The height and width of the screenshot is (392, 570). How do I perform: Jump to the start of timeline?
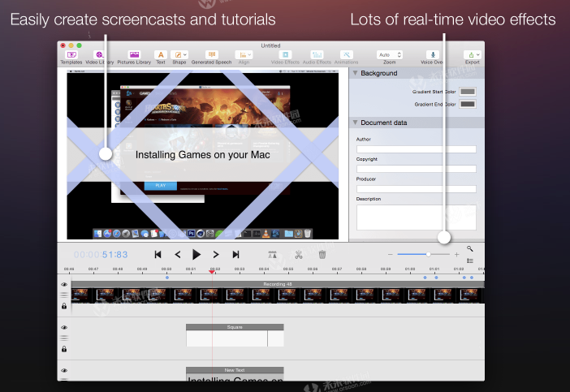pyautogui.click(x=158, y=255)
